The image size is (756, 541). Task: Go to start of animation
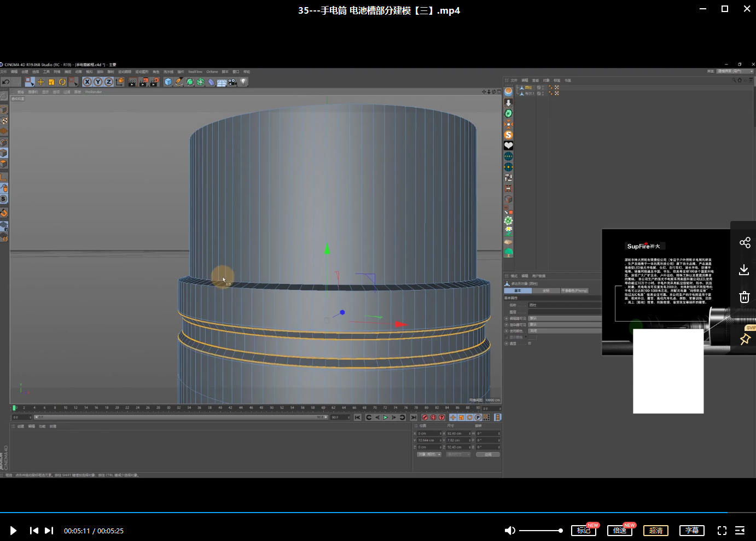(x=357, y=417)
